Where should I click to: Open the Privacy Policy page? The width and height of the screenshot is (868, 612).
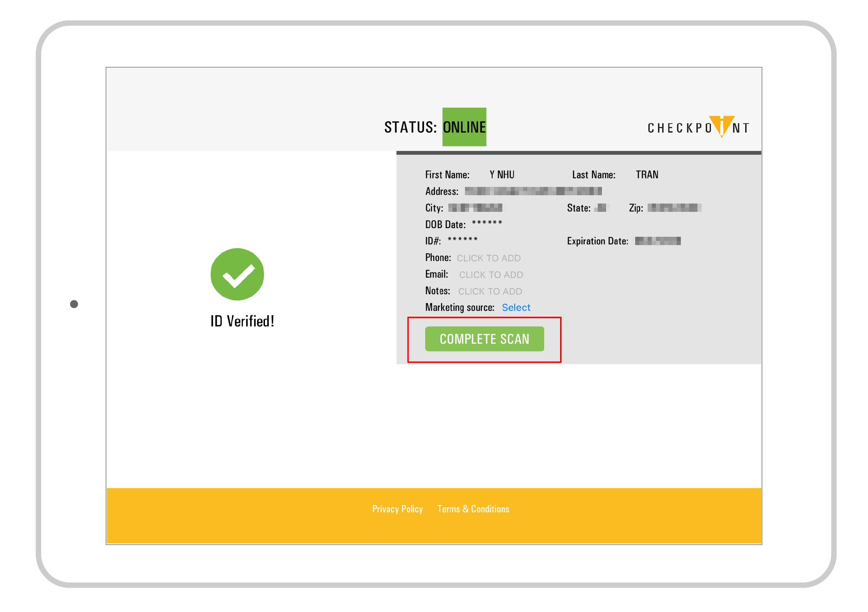[398, 509]
